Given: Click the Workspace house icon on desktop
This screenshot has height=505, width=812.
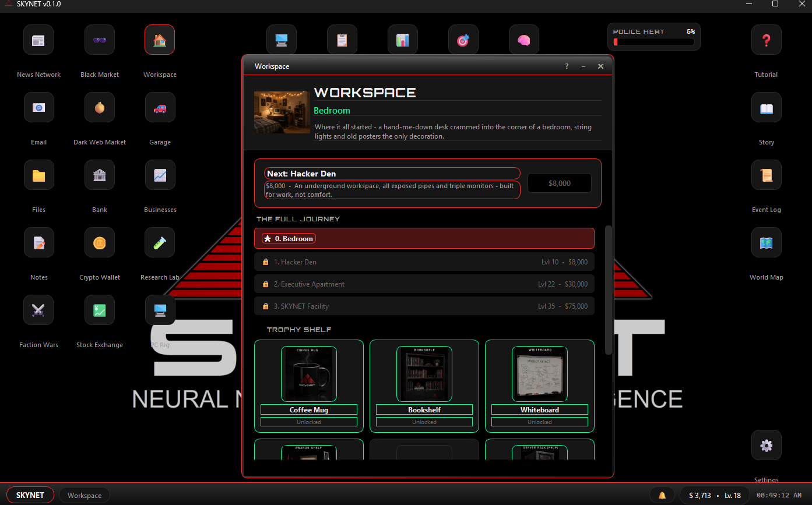Looking at the screenshot, I should pyautogui.click(x=160, y=40).
